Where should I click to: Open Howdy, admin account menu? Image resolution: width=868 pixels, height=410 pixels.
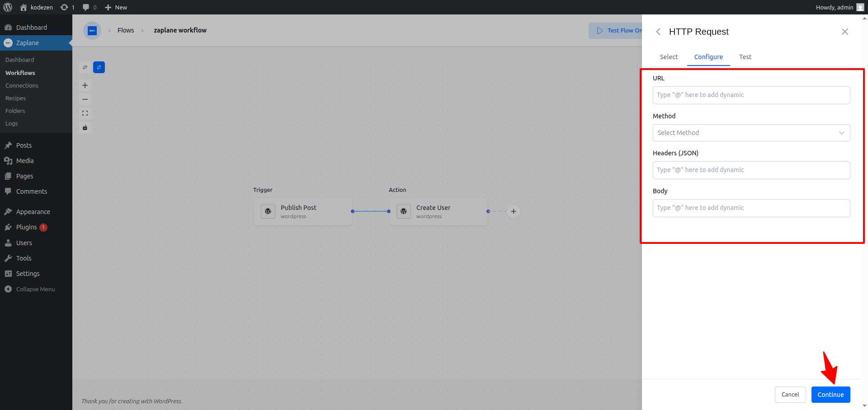pyautogui.click(x=840, y=7)
